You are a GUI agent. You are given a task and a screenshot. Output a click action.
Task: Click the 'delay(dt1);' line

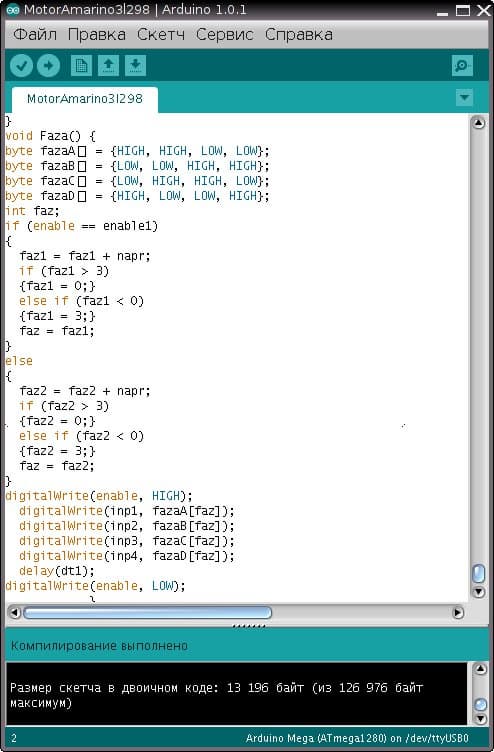pos(57,571)
